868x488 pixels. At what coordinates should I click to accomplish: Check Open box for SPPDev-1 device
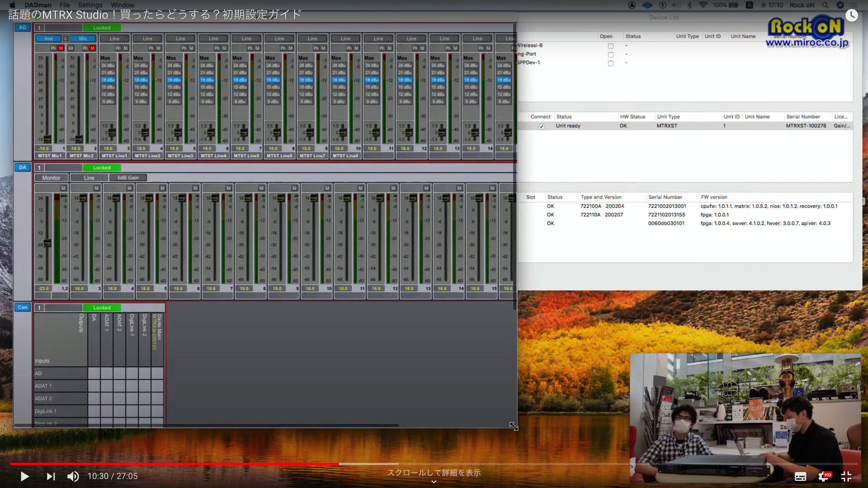(x=611, y=63)
